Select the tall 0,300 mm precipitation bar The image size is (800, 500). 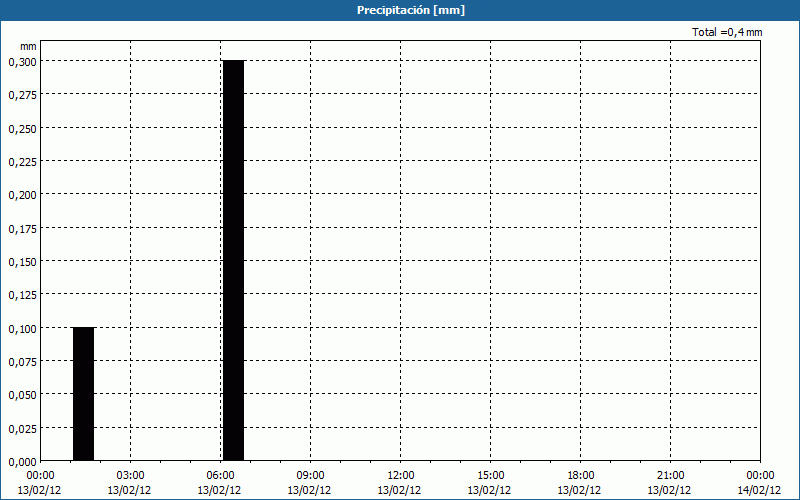[x=233, y=261]
